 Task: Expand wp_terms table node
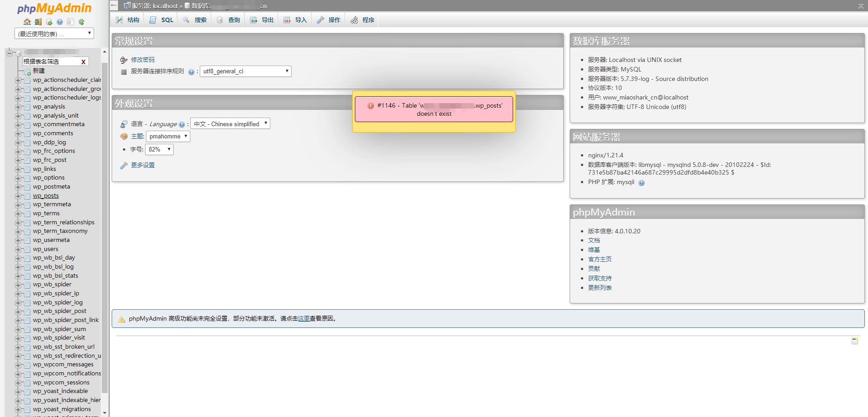(18, 214)
